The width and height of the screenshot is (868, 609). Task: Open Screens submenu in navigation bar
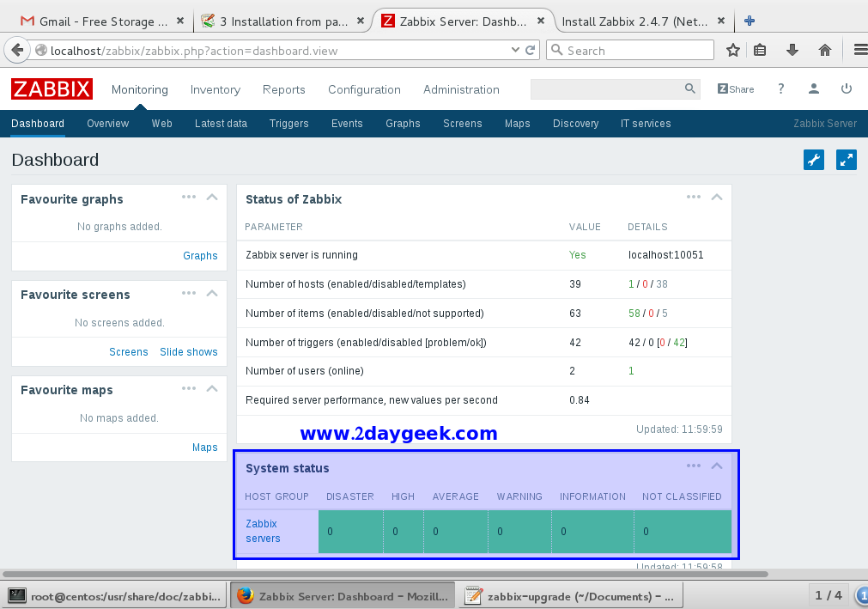462,124
